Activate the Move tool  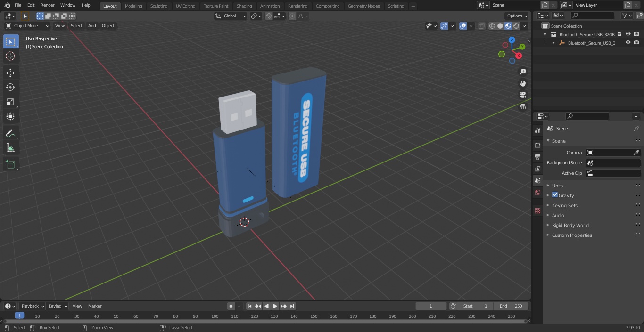tap(10, 73)
